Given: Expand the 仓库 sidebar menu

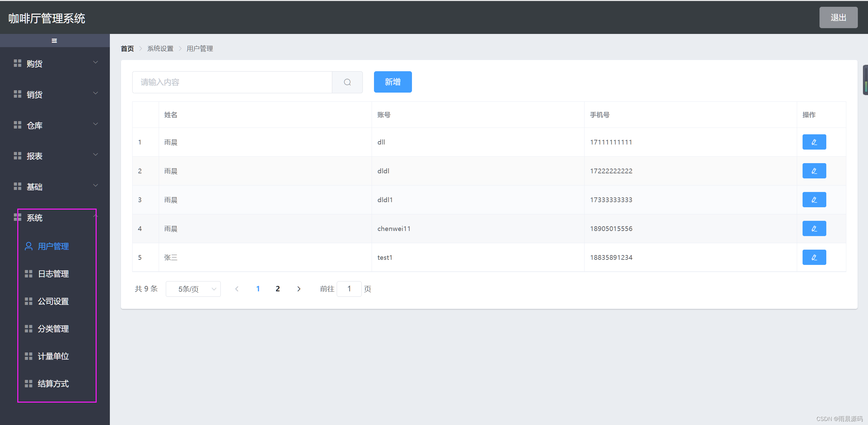Looking at the screenshot, I should [54, 125].
